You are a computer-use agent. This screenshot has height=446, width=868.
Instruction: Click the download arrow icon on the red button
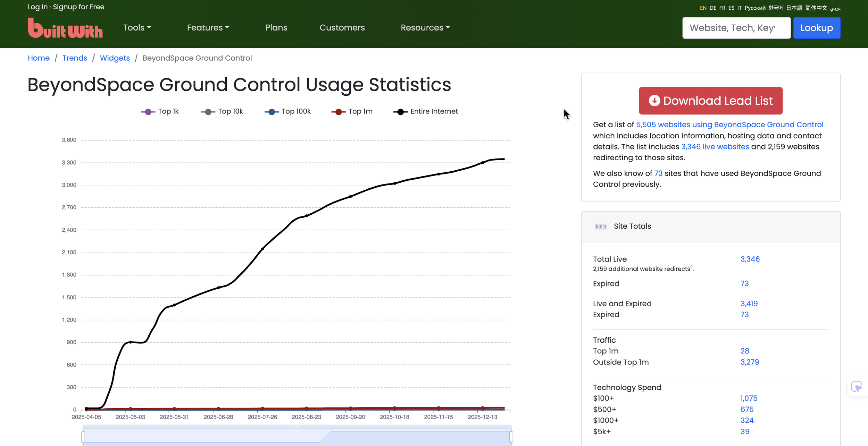coord(654,101)
